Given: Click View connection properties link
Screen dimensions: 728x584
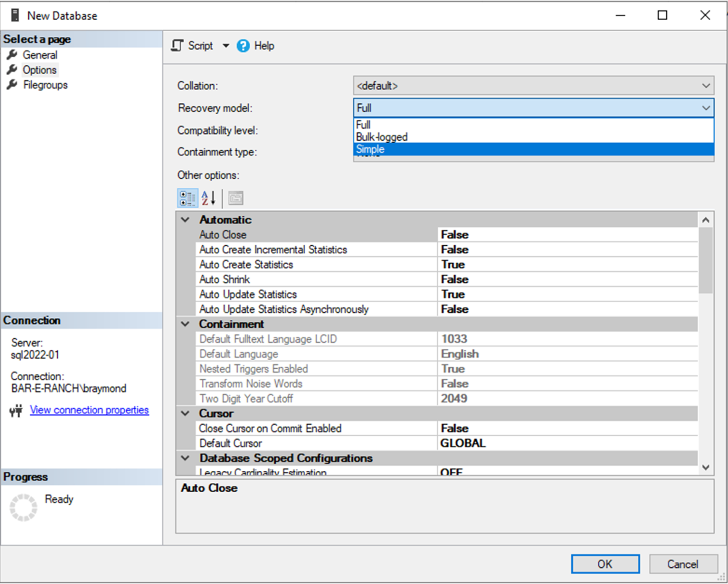Looking at the screenshot, I should click(89, 410).
